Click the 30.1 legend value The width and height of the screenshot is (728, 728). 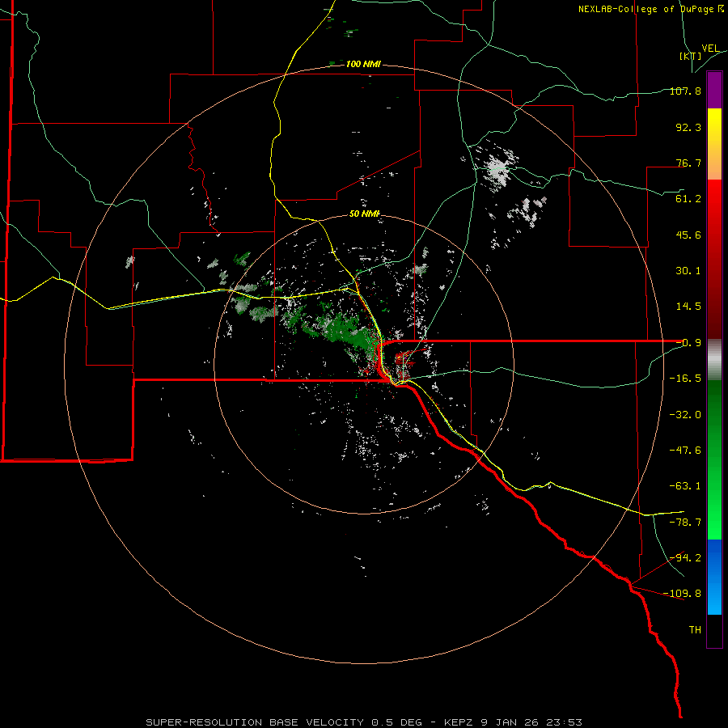point(688,271)
